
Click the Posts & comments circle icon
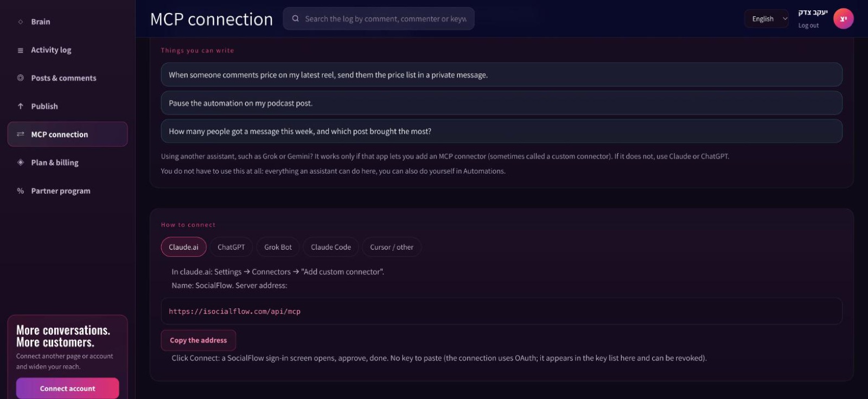[x=21, y=78]
